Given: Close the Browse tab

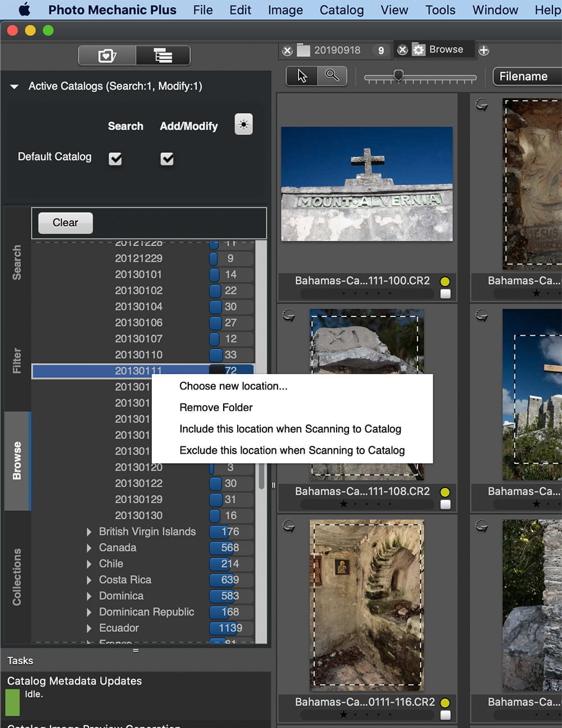Looking at the screenshot, I should [x=402, y=50].
